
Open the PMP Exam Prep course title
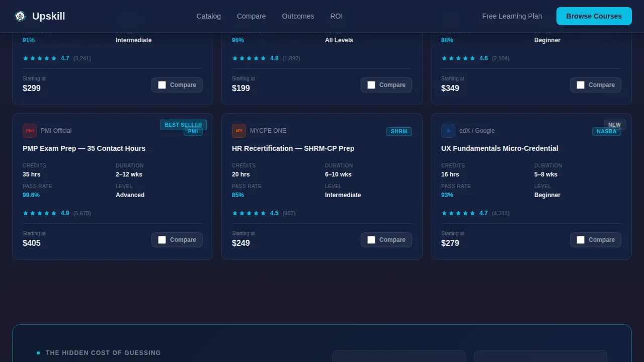[x=84, y=148]
